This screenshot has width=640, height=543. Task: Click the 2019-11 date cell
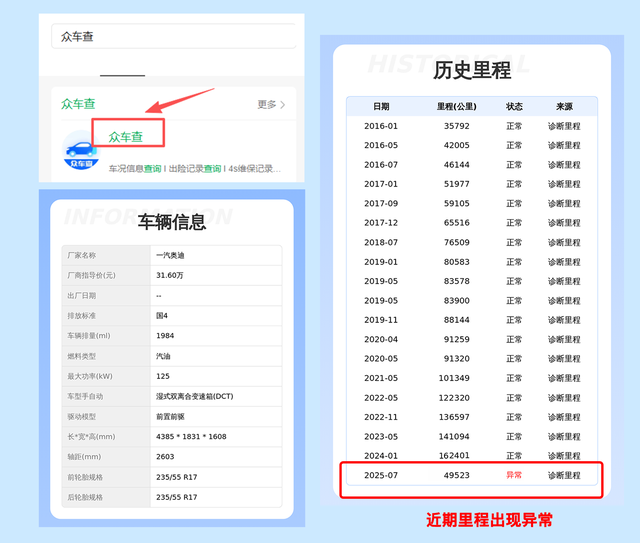click(x=381, y=320)
